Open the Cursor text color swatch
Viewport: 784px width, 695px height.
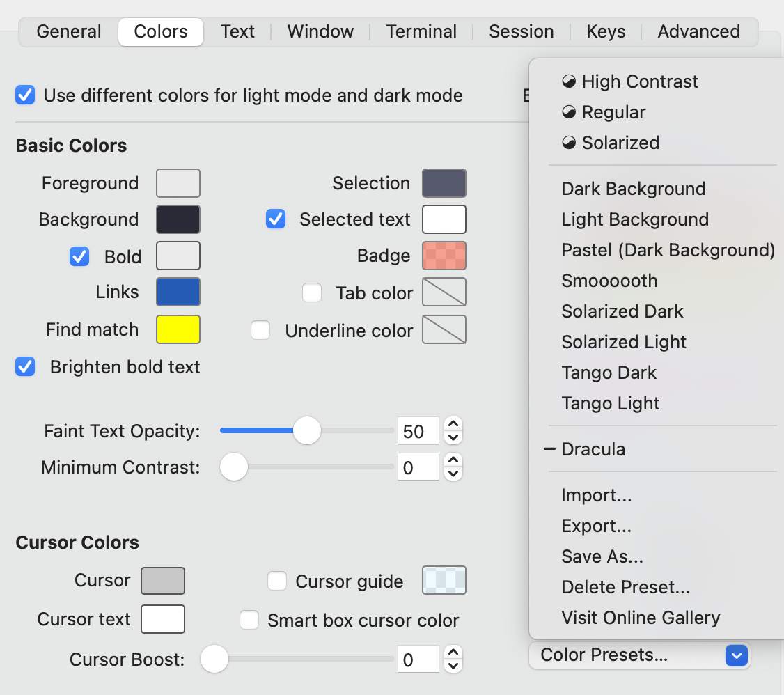[162, 619]
